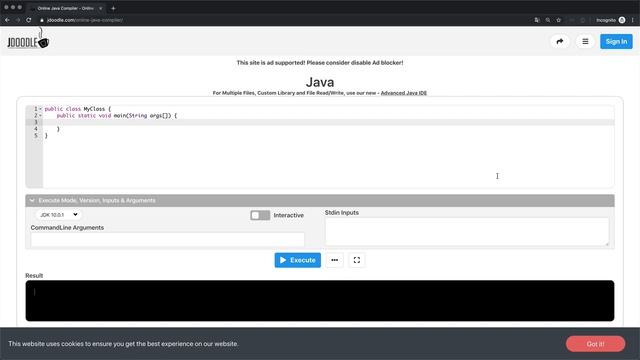Switch to Online Java Compiler browser tab
The image size is (640, 360).
(65, 8)
